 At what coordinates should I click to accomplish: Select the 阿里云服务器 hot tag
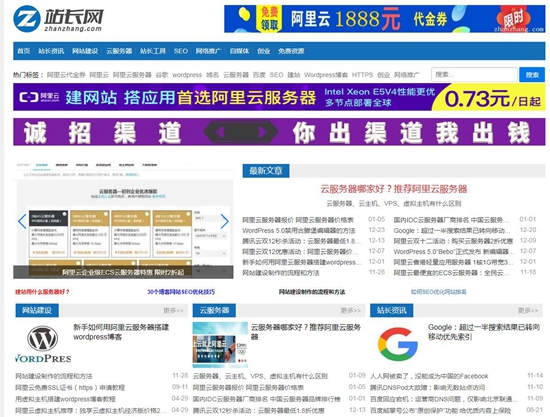132,75
